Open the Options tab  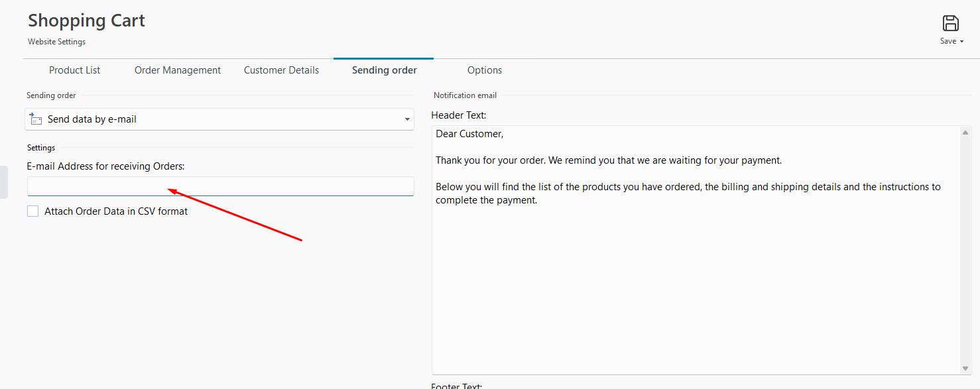[x=485, y=70]
